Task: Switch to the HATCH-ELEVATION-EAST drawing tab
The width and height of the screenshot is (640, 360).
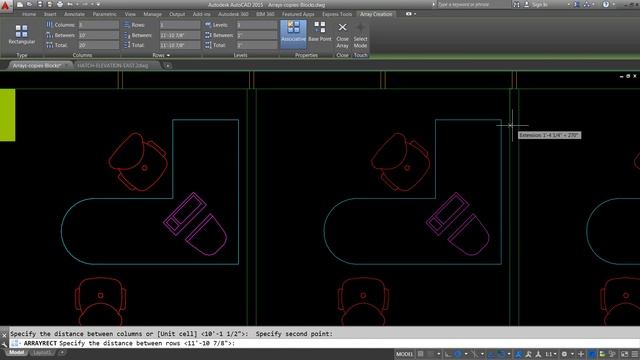Action: point(113,65)
